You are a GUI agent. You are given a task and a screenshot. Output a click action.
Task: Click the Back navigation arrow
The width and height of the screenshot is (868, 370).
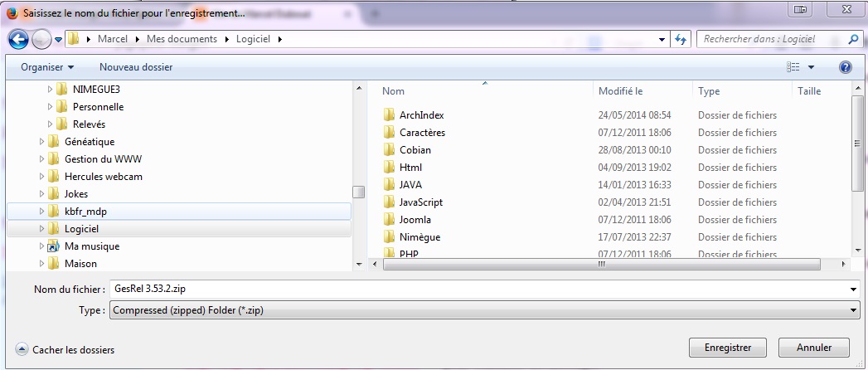tap(19, 39)
